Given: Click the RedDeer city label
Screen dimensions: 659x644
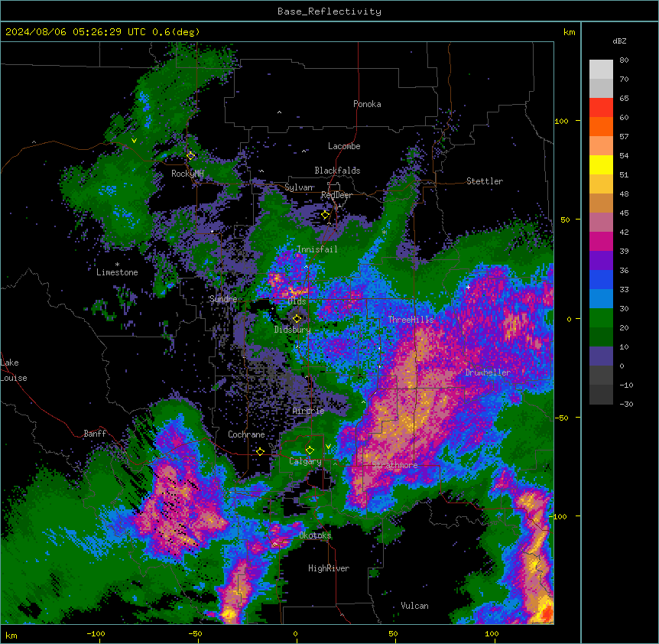Looking at the screenshot, I should 336,195.
